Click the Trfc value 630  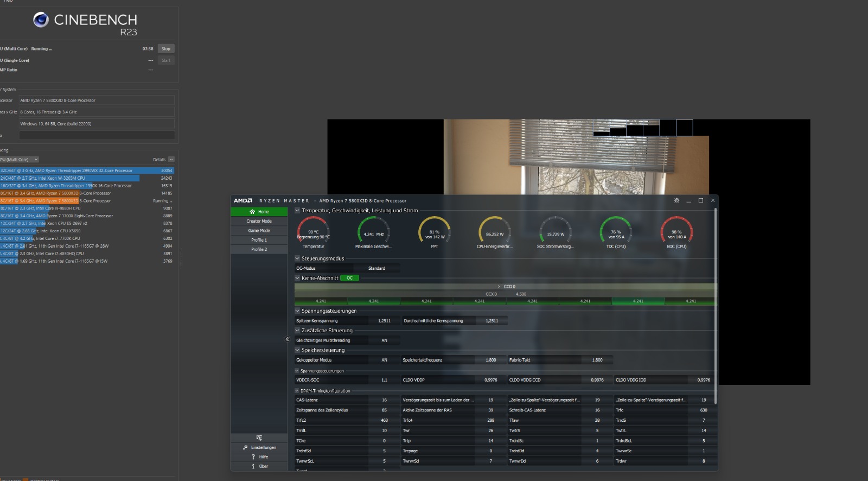703,410
